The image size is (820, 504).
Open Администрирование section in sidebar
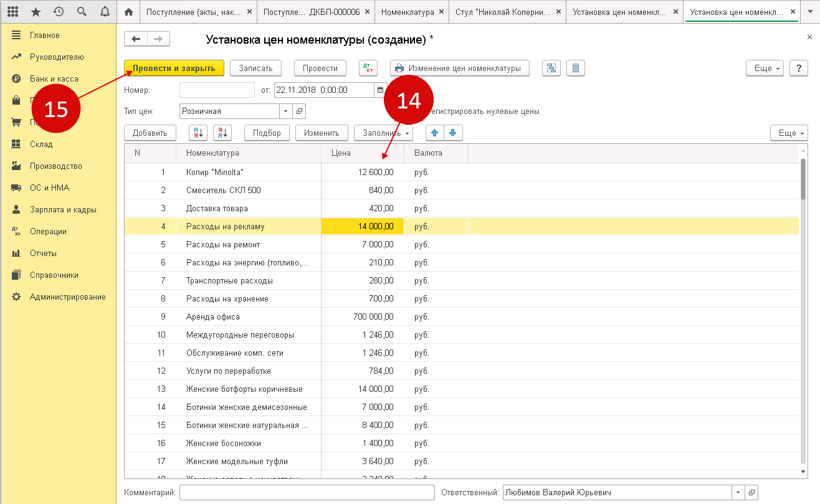coord(68,297)
